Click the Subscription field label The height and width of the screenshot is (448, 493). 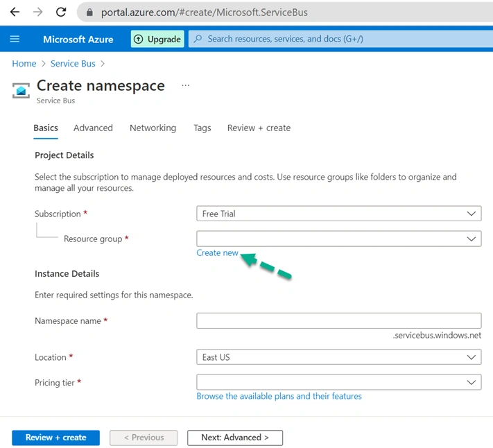[x=58, y=214]
